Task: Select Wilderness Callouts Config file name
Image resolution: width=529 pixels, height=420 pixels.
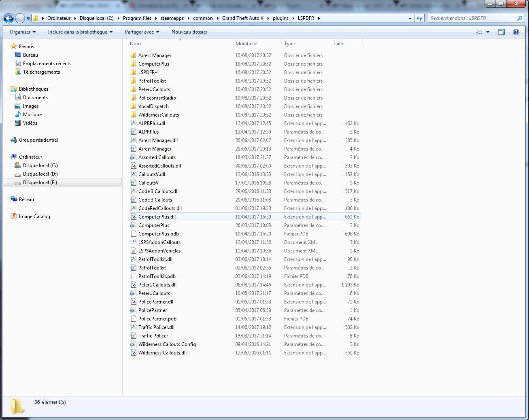Action: (x=167, y=344)
